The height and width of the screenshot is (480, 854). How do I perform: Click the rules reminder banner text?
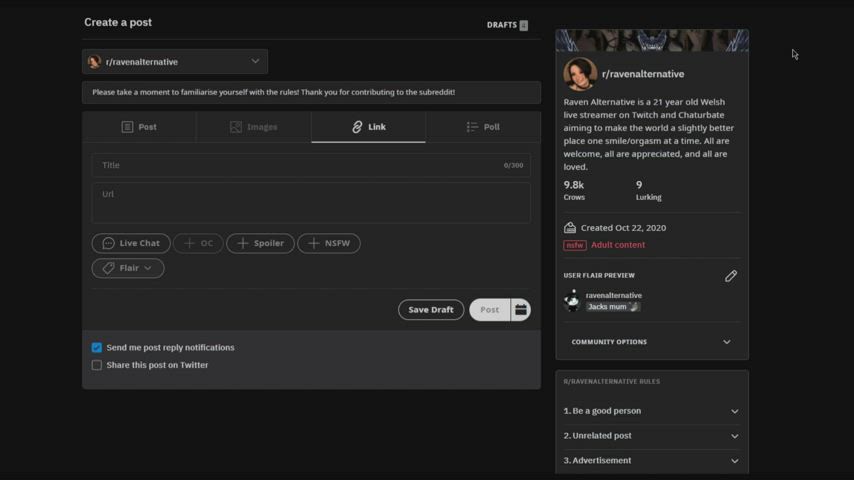[273, 92]
